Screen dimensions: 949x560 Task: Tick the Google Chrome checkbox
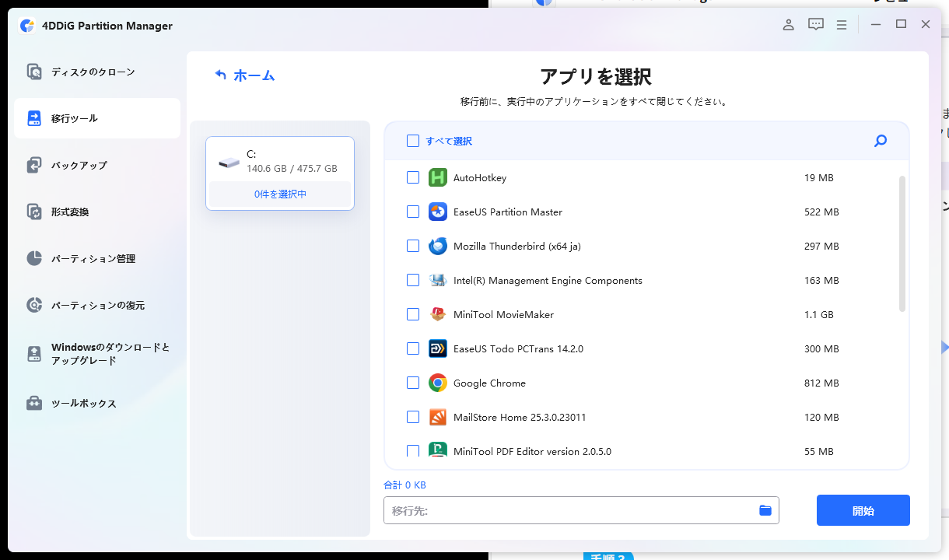click(413, 383)
